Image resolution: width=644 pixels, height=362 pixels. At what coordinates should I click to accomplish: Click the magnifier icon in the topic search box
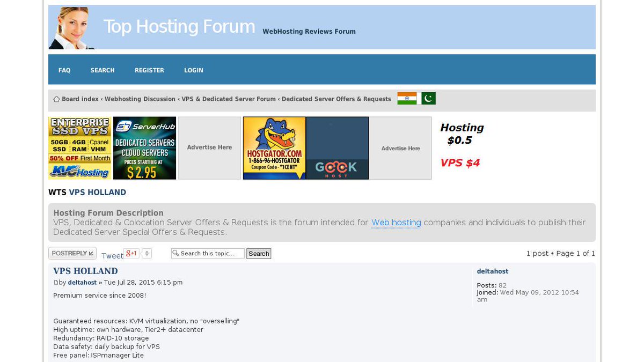[x=175, y=253]
